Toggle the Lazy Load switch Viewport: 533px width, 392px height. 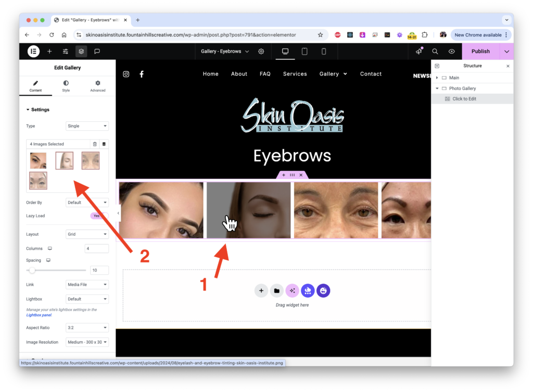(98, 216)
